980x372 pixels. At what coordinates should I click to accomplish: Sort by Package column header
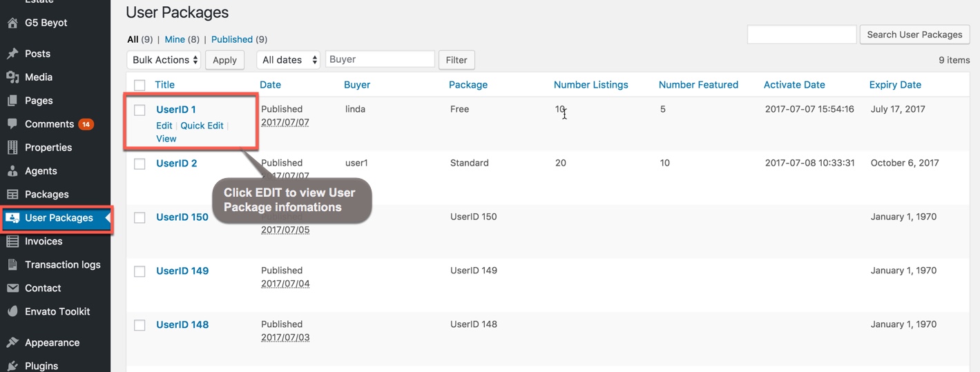(x=468, y=85)
